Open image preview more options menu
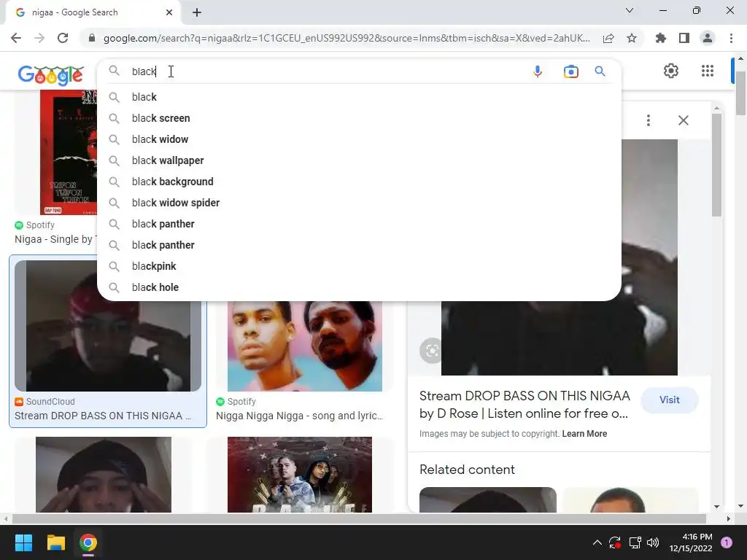 pyautogui.click(x=649, y=120)
